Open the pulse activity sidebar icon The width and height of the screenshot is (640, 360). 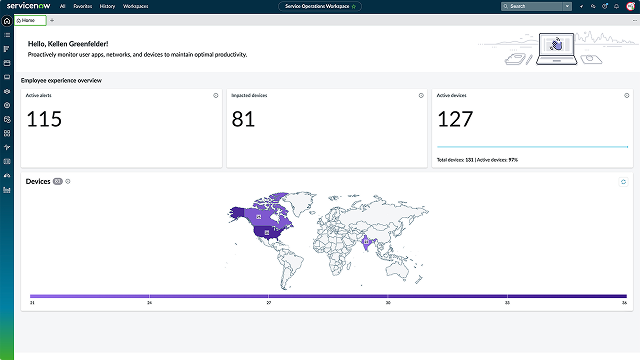[7, 147]
